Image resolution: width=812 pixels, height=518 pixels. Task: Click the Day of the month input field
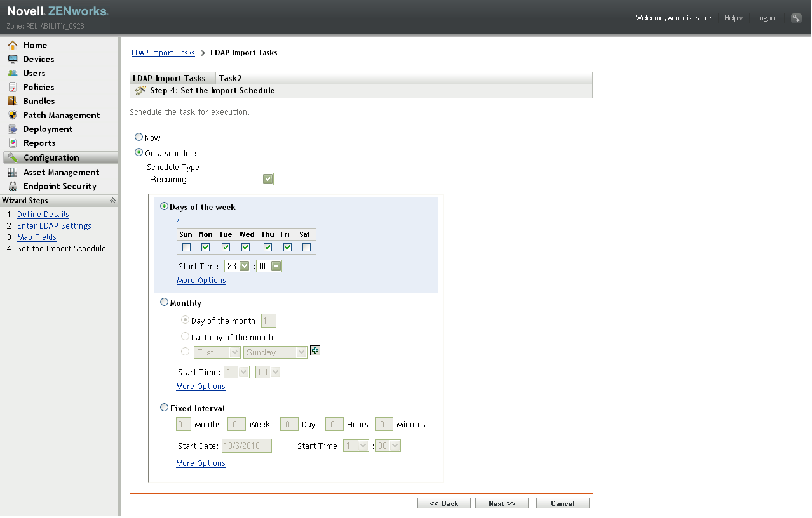point(268,320)
